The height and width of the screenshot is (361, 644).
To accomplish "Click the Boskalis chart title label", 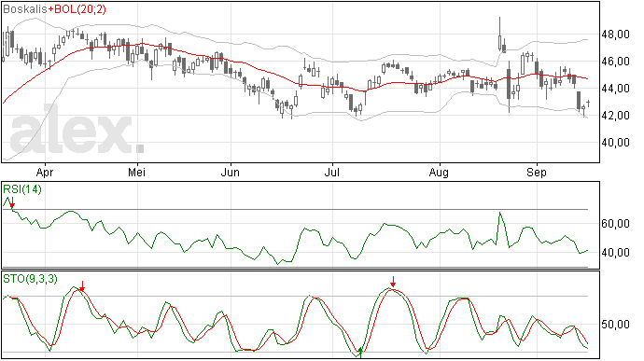I will [25, 9].
